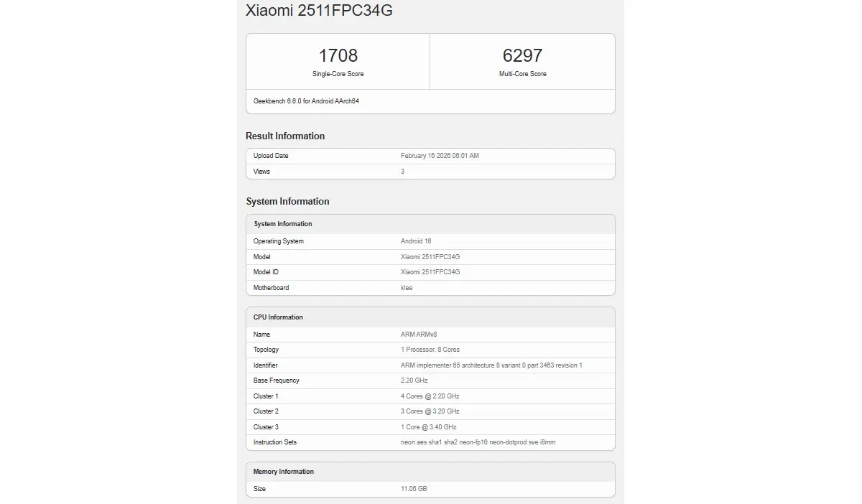Select the Cluster 3 row at 3.40 GHz
862x504 pixels.
click(x=431, y=426)
